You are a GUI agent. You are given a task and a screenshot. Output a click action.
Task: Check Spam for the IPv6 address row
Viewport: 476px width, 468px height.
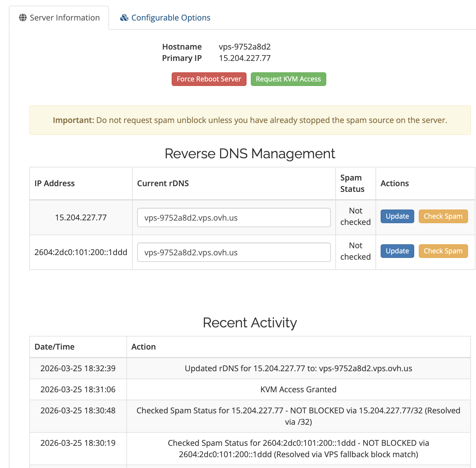[443, 251]
